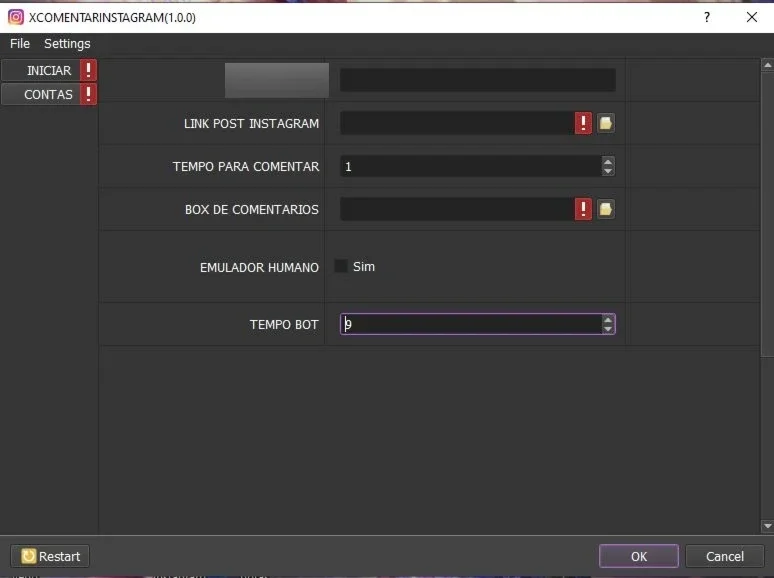Click the Instagram app icon in title bar

tap(16, 17)
